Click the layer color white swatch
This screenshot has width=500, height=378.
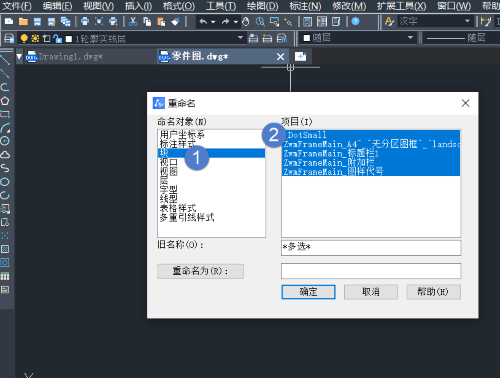click(69, 39)
